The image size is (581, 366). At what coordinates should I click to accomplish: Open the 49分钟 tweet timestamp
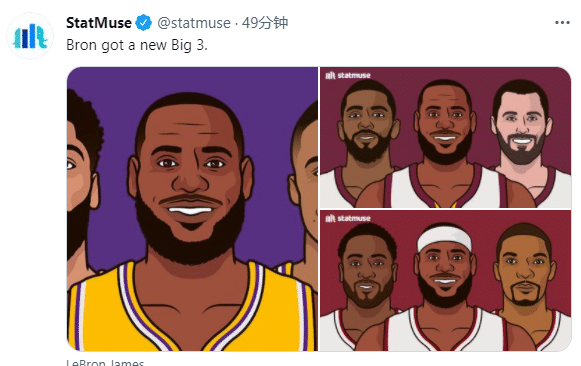click(265, 23)
